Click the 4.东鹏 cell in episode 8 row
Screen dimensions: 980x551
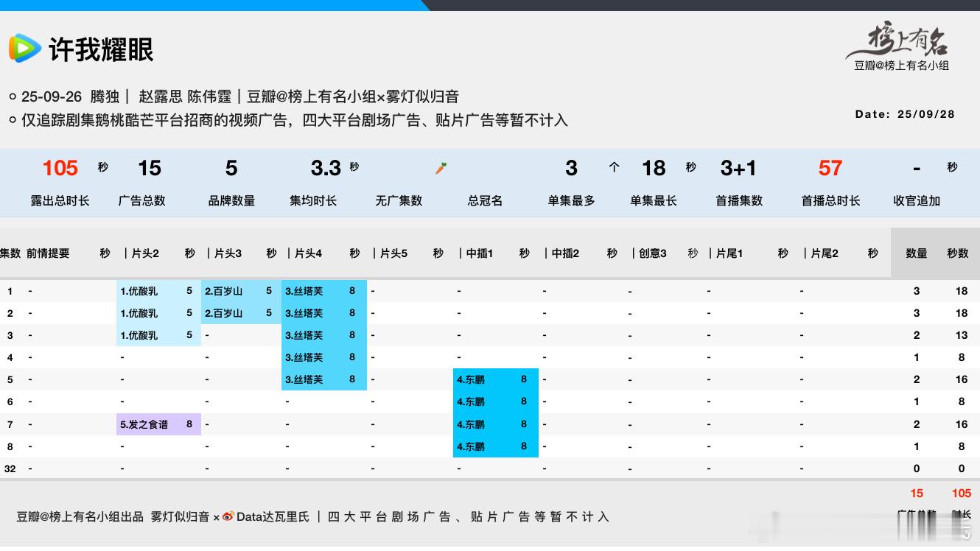tap(496, 446)
